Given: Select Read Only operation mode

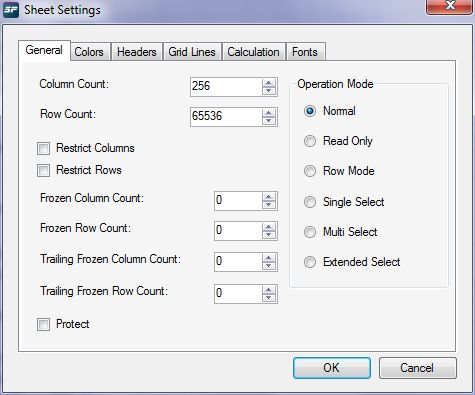Looking at the screenshot, I should pyautogui.click(x=310, y=141).
